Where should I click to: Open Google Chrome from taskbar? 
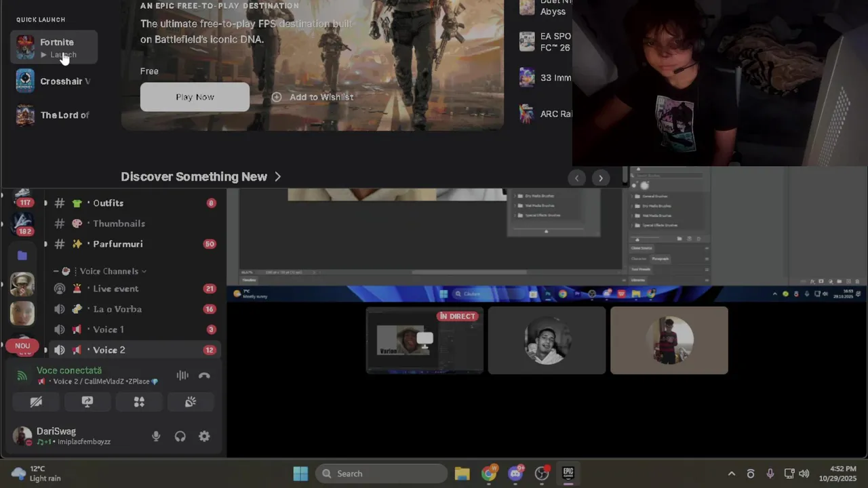489,474
